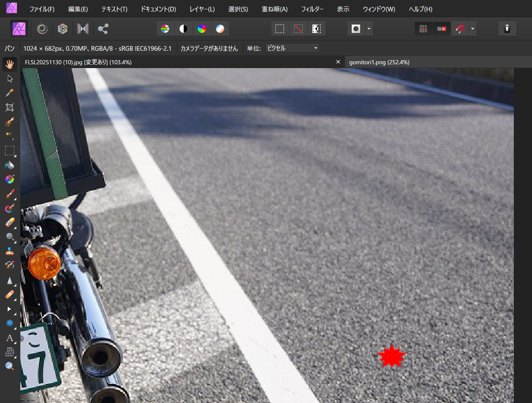Toggle the pixel grid alignment button
Screen dimensions: 532x403
coord(423,29)
